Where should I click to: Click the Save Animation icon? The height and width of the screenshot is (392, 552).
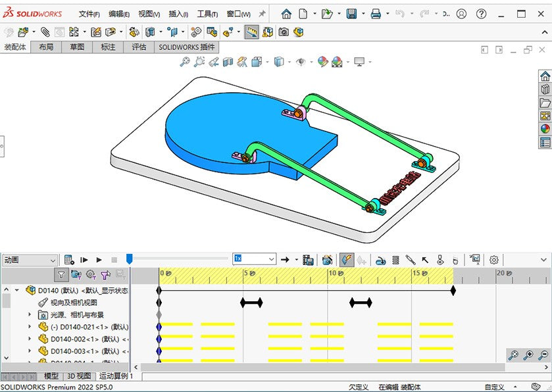click(x=308, y=260)
